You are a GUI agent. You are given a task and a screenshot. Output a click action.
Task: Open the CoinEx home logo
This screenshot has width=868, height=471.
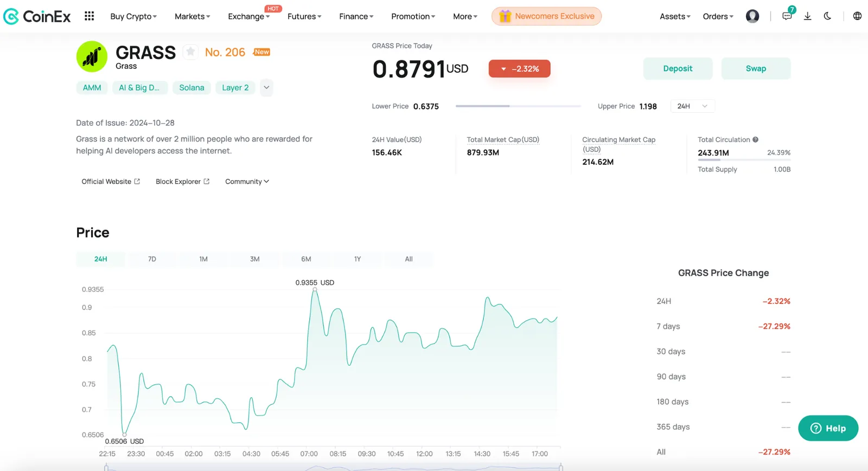pyautogui.click(x=37, y=16)
